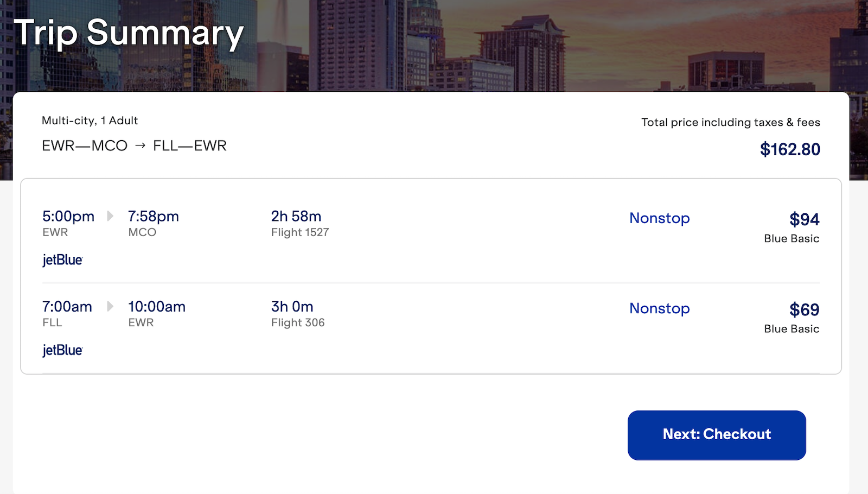Click the total price of $162.80
The image size is (868, 494).
coord(790,149)
